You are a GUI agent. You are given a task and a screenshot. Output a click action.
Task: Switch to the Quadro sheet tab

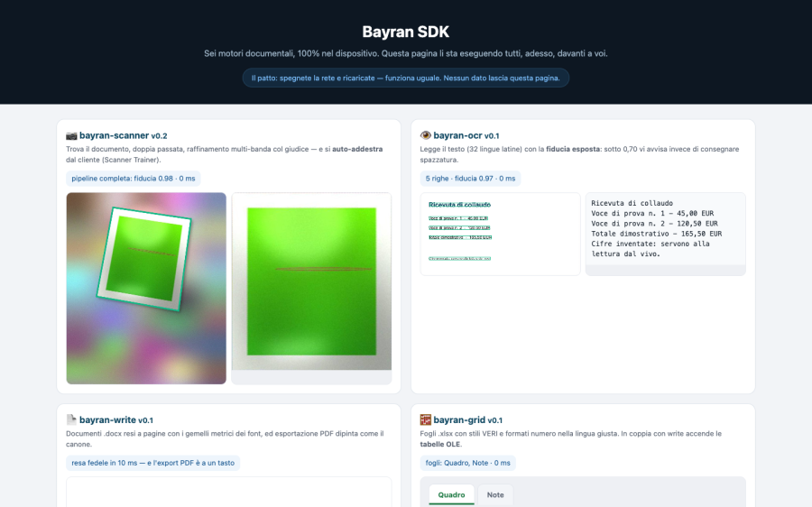click(x=451, y=494)
